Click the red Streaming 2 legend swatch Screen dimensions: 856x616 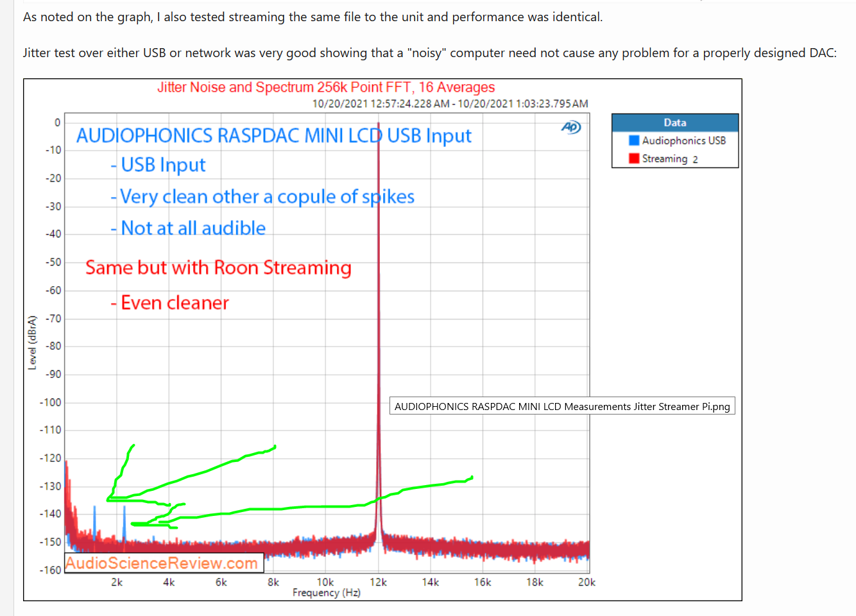click(634, 158)
